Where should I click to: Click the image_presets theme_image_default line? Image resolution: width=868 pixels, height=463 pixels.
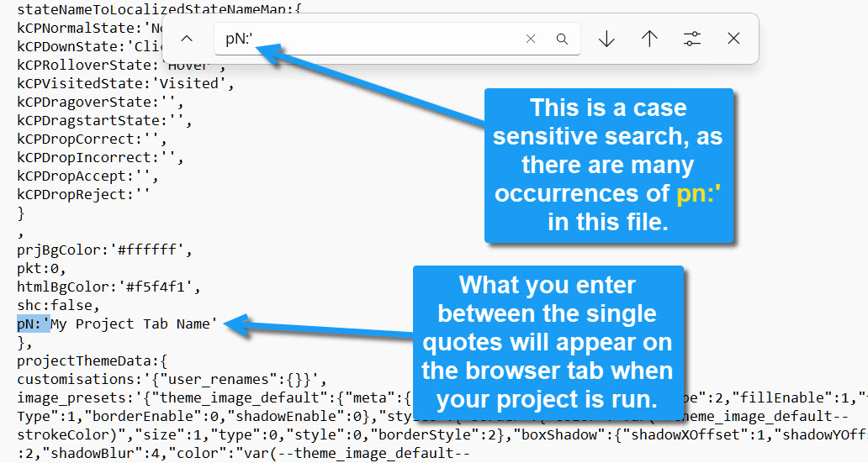(214, 397)
